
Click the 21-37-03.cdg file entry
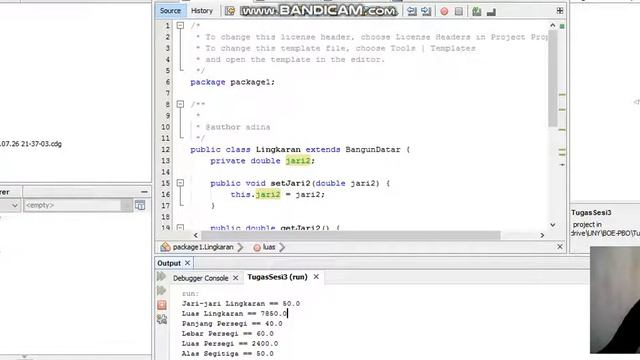[x=31, y=144]
